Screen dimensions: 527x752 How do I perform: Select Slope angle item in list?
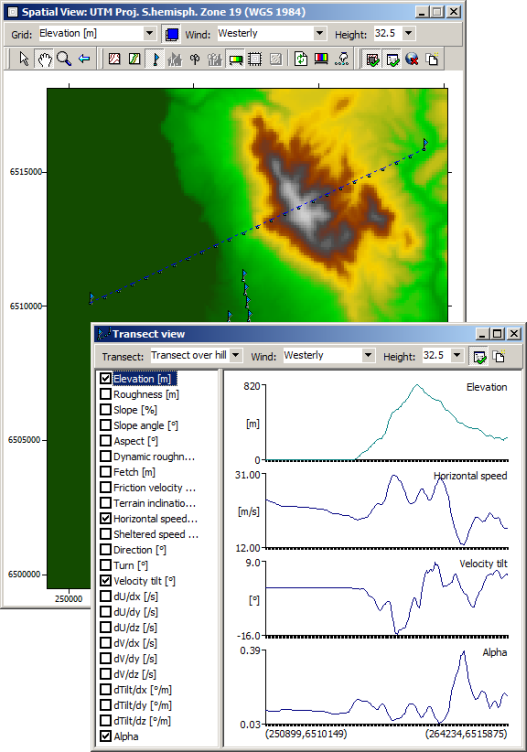click(x=145, y=425)
